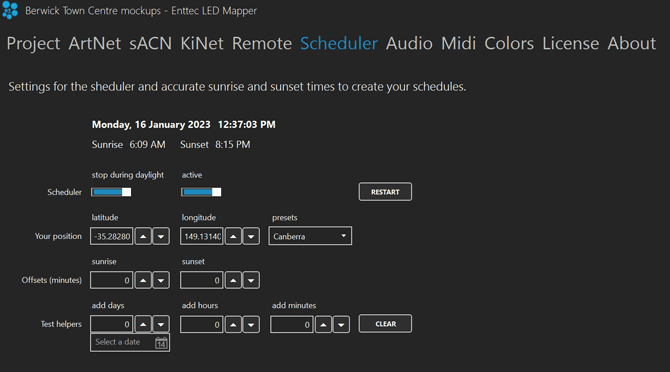This screenshot has width=670, height=372.
Task: Increase sunrise offset with up arrow
Action: point(143,280)
